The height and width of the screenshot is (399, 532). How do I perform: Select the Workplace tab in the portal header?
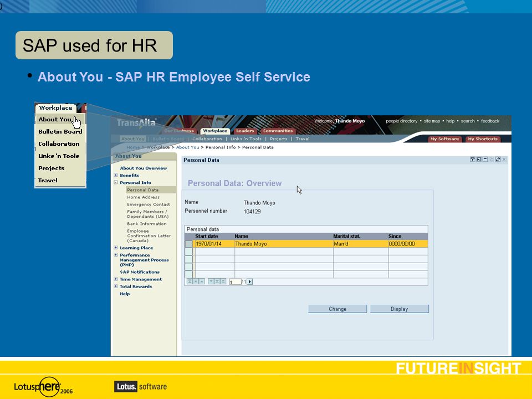[215, 131]
